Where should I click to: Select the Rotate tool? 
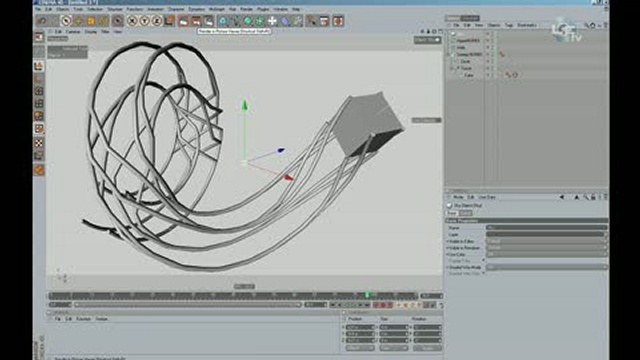(x=104, y=21)
